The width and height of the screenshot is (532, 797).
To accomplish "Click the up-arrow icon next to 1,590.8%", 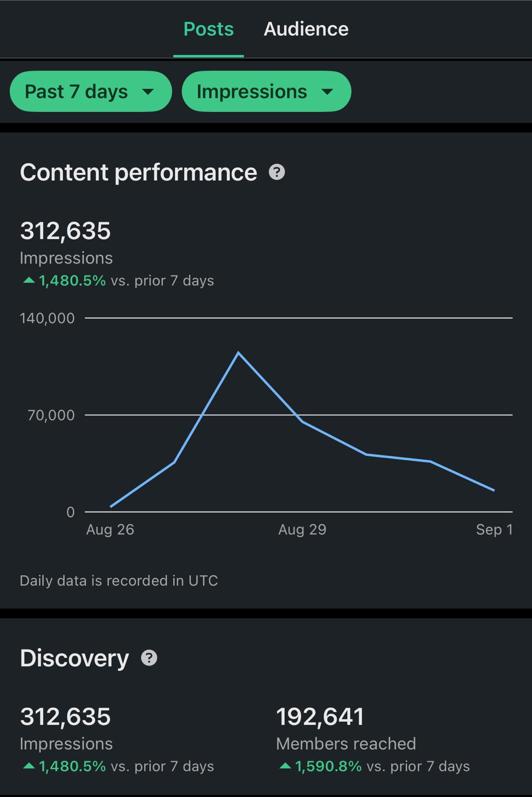I will click(x=285, y=766).
